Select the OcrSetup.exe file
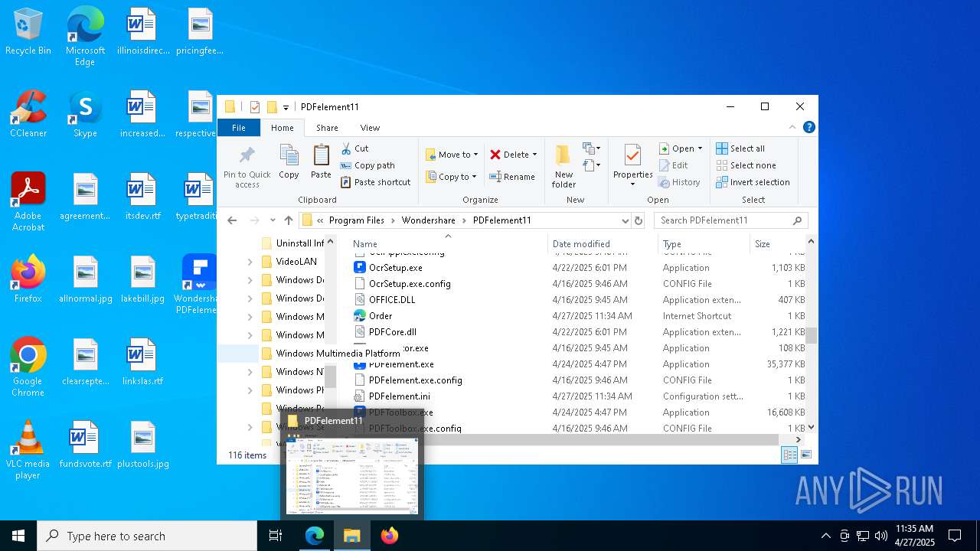Screen dimensions: 980x551 [396, 268]
